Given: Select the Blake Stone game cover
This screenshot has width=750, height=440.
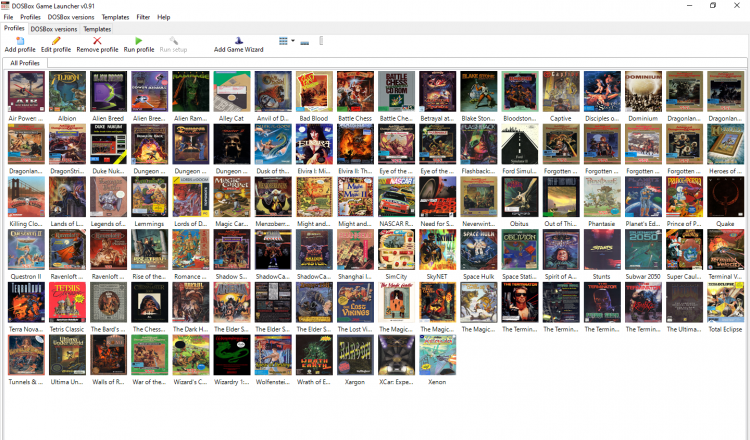Looking at the screenshot, I should (x=479, y=91).
